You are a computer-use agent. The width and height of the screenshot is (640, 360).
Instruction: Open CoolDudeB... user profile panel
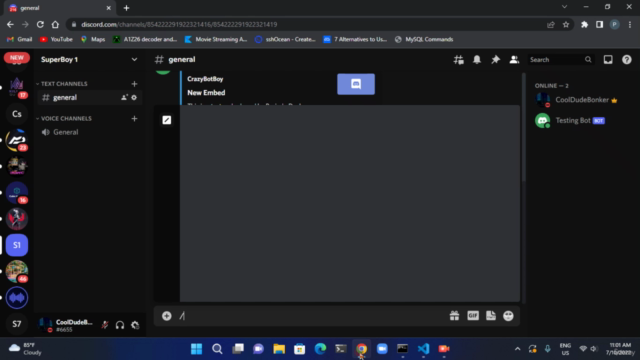click(x=66, y=325)
